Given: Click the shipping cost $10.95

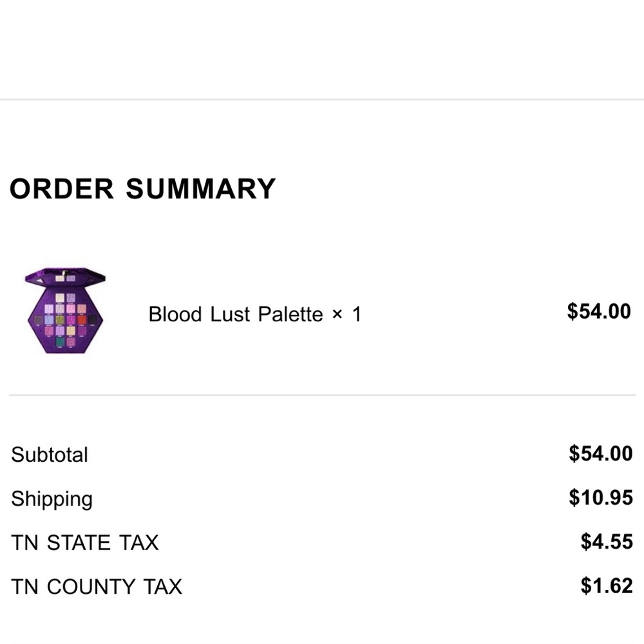Looking at the screenshot, I should click(x=600, y=498).
